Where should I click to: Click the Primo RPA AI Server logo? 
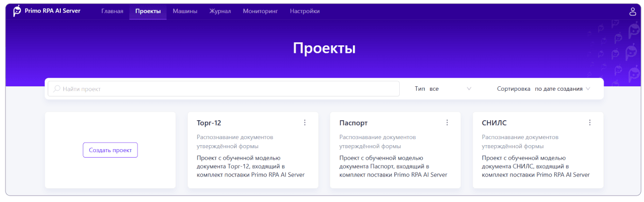(x=17, y=11)
